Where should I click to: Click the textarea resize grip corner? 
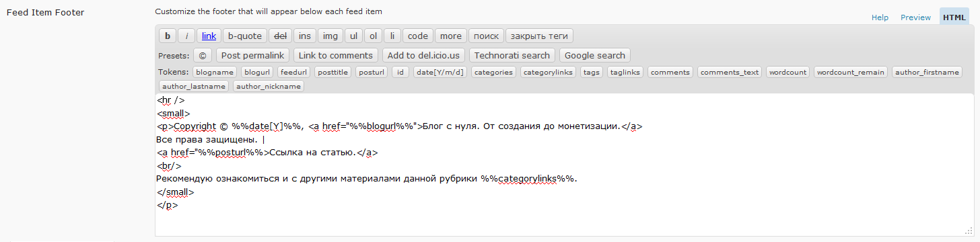pyautogui.click(x=969, y=231)
